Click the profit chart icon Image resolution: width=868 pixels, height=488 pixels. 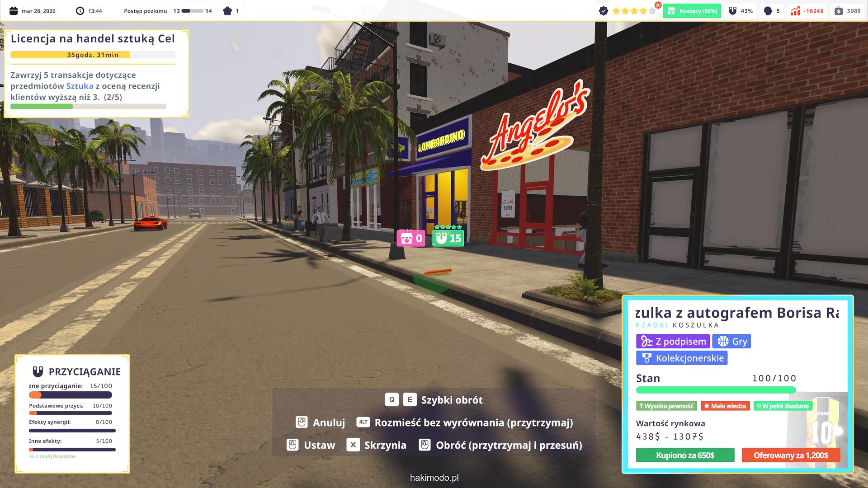[795, 11]
